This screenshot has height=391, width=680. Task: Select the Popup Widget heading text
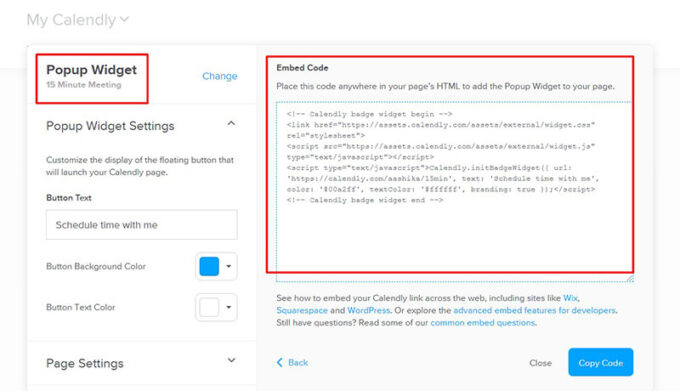[92, 69]
